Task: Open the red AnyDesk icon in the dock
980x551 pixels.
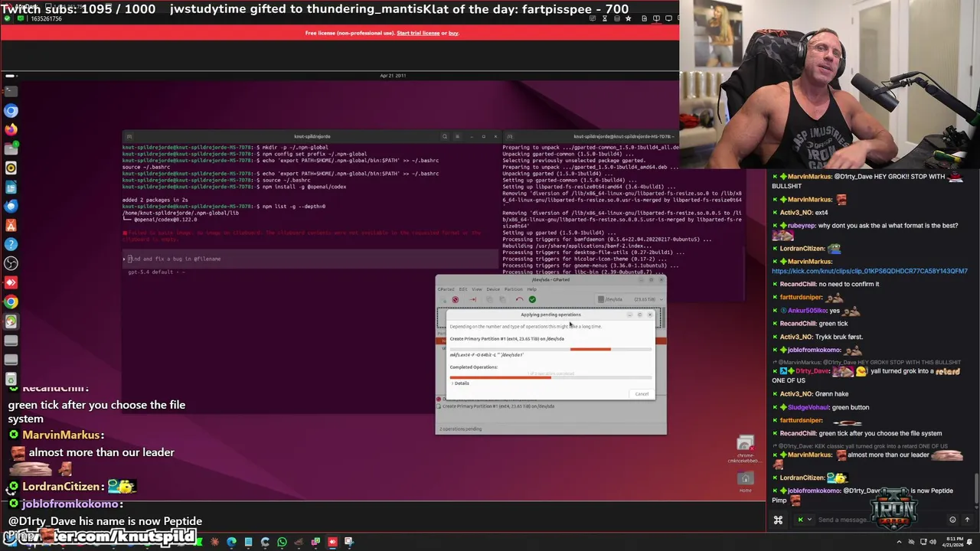Action: point(11,282)
